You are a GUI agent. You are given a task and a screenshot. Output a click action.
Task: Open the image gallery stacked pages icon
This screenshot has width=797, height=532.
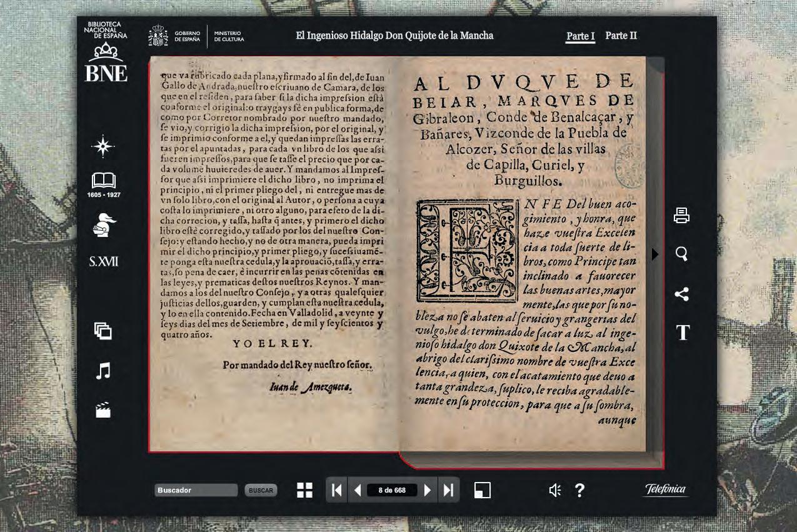pyautogui.click(x=103, y=331)
